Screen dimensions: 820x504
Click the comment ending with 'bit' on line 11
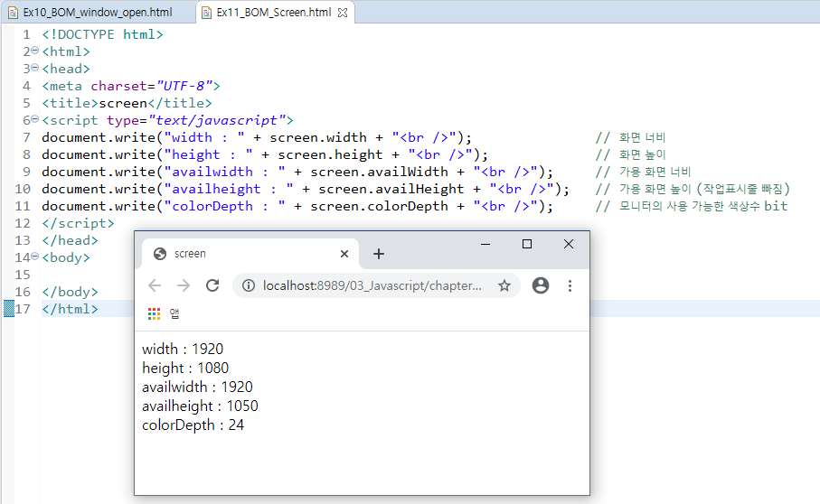692,206
